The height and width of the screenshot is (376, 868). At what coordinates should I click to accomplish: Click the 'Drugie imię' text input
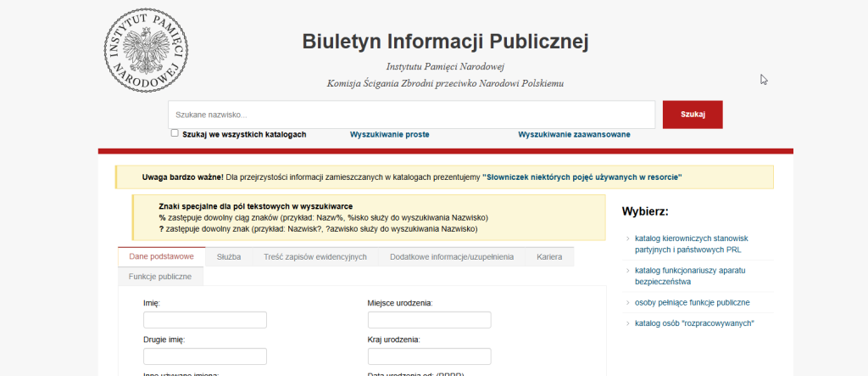205,356
